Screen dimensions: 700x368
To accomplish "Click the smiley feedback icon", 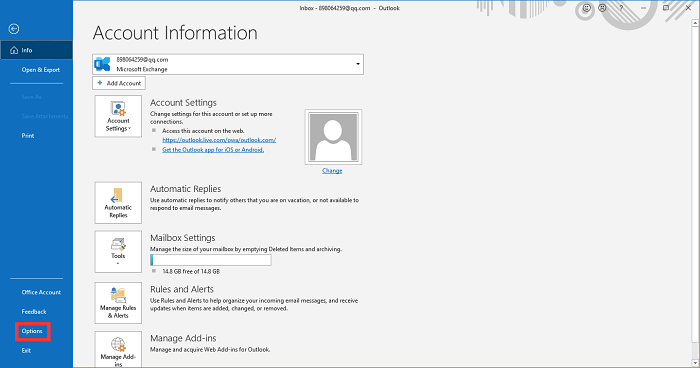I will (587, 8).
